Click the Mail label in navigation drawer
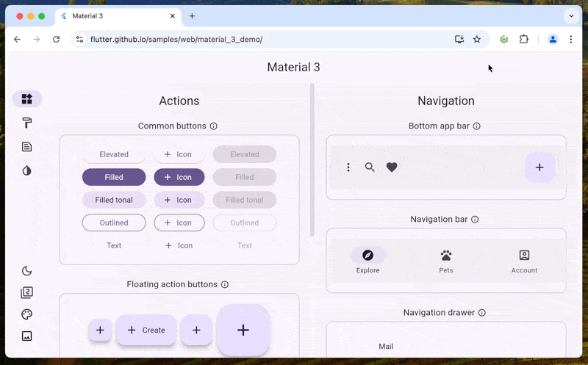Screen dimensions: 588x365 (386, 346)
